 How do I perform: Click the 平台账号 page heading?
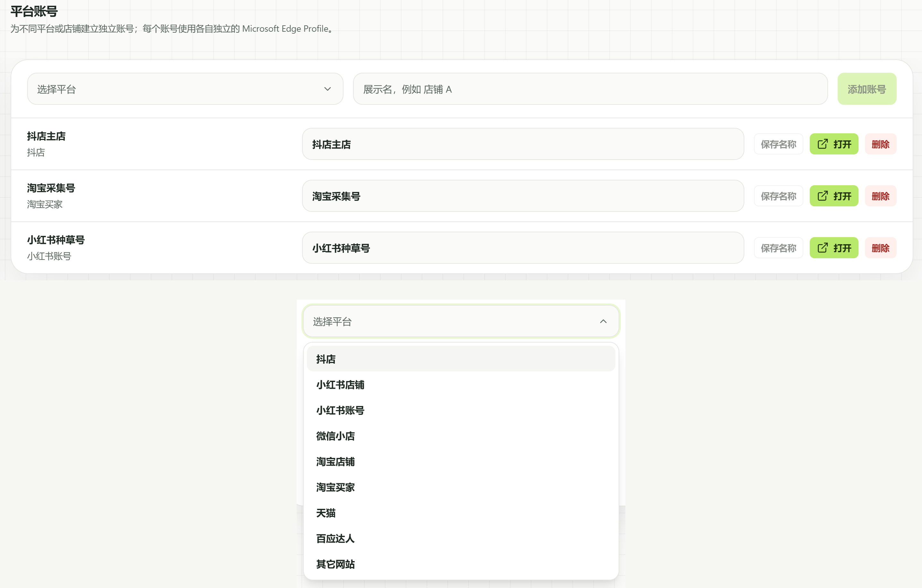[x=34, y=11]
